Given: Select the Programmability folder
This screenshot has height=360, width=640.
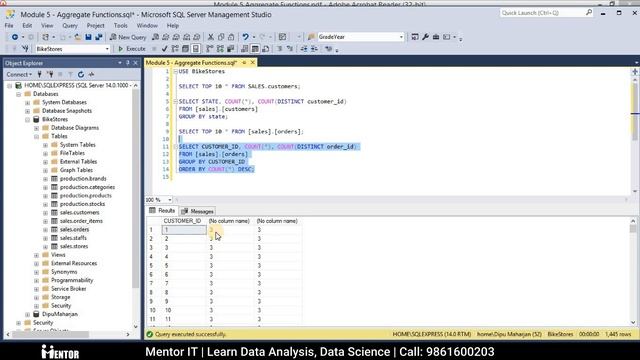Looking at the screenshot, I should pos(72,281).
